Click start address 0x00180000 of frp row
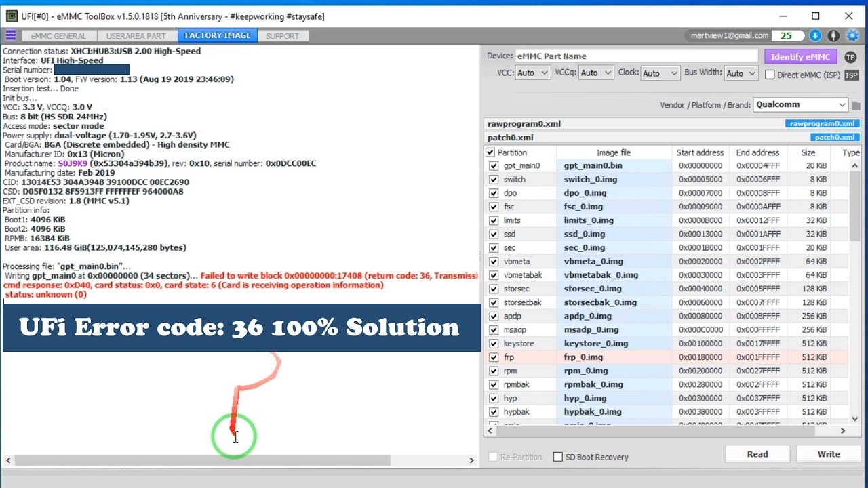Screen dimensions: 868x488 [x=701, y=357]
